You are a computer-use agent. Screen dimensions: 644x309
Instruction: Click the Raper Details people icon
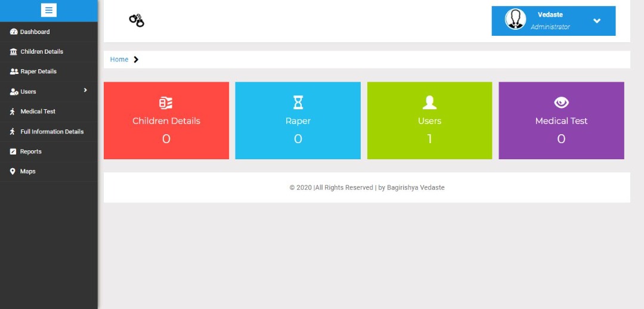(x=14, y=72)
